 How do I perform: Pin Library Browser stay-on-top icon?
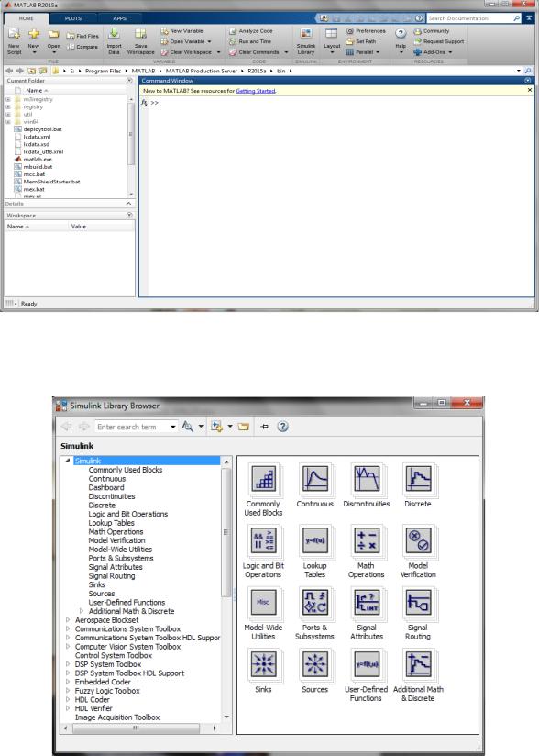tap(264, 427)
